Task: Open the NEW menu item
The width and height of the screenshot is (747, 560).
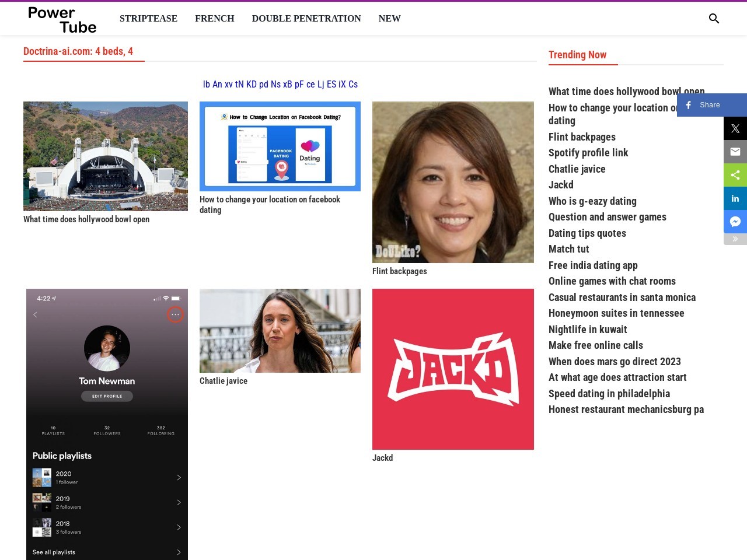Action: pos(389,19)
